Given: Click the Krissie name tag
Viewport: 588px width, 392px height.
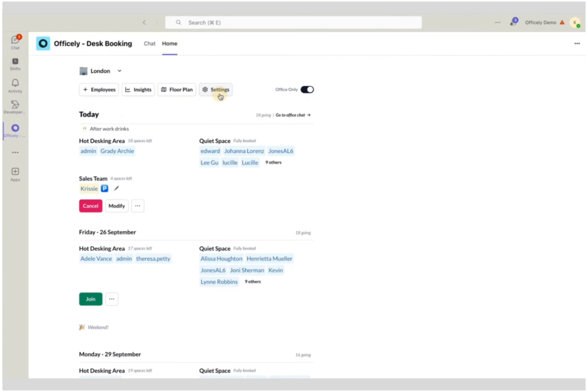Looking at the screenshot, I should point(89,189).
